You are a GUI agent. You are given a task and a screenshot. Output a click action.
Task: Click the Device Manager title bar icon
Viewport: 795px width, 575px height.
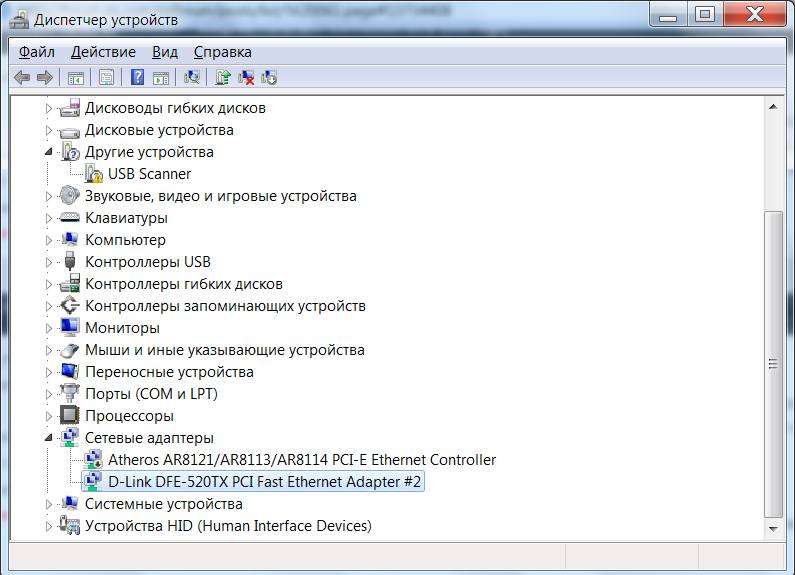20,19
